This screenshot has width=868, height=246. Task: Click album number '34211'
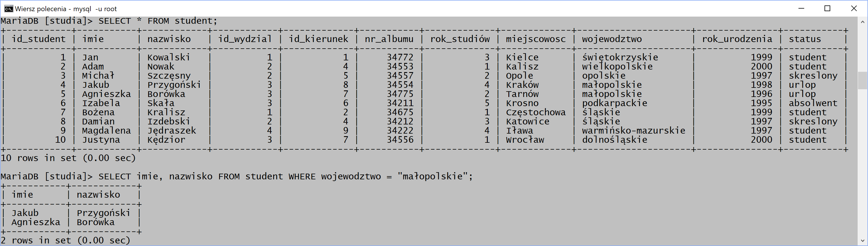[x=400, y=103]
